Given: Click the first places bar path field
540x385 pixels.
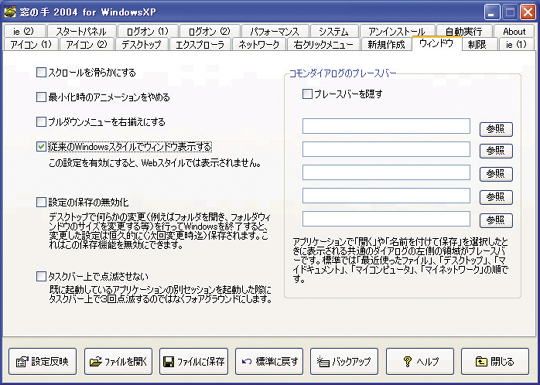Looking at the screenshot, I should click(x=386, y=126).
